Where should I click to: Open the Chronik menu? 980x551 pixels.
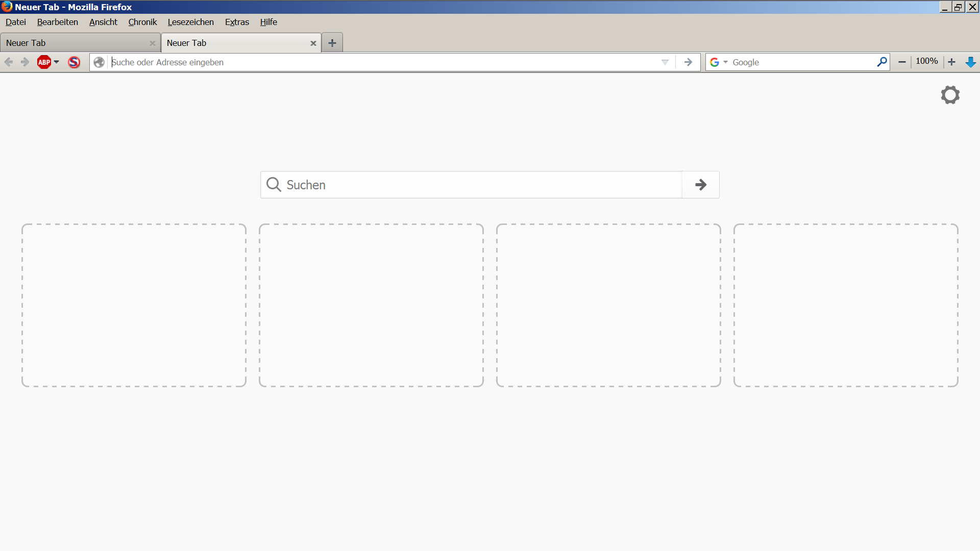[x=142, y=22]
